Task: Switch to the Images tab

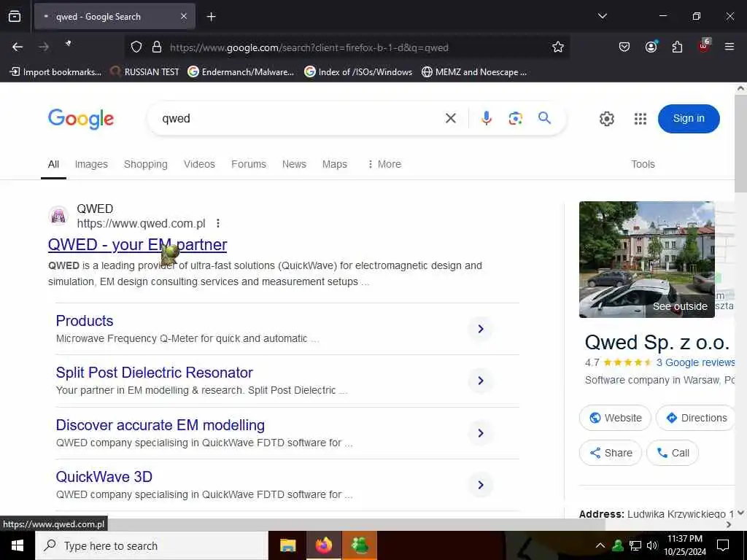Action: [91, 164]
